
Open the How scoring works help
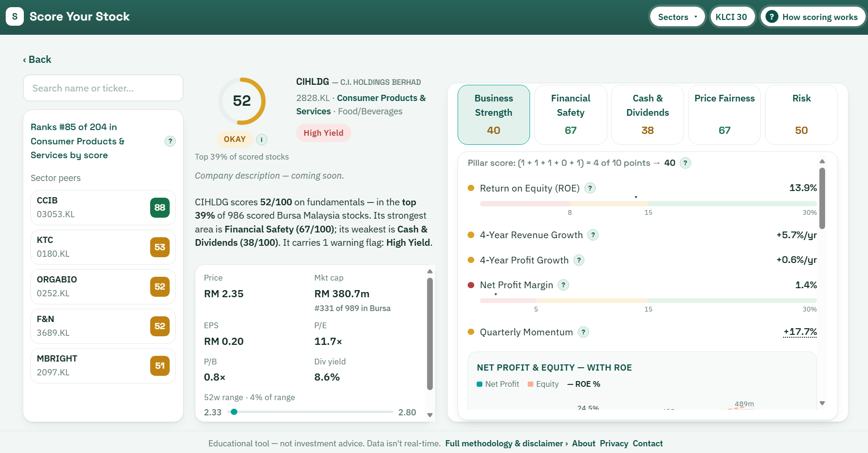click(x=813, y=17)
